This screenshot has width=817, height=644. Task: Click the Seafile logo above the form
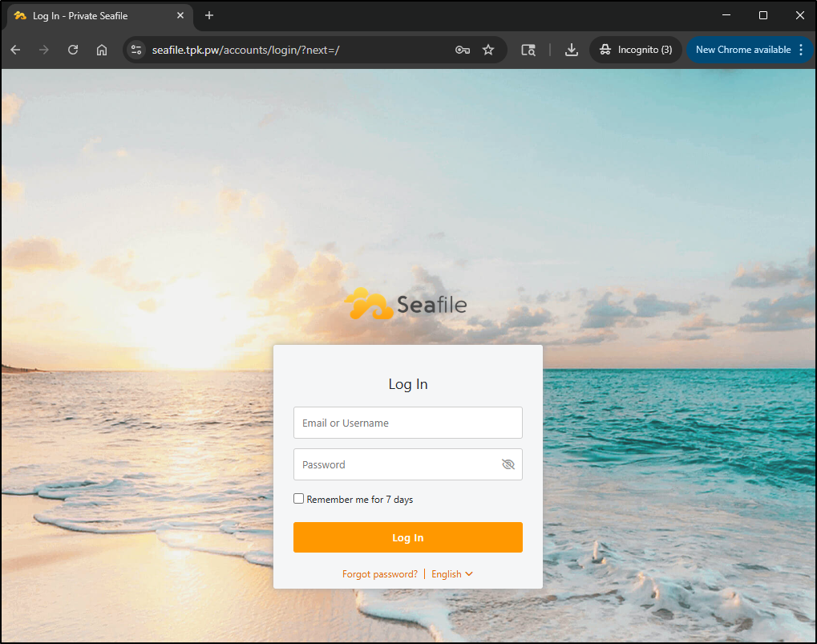pyautogui.click(x=406, y=304)
